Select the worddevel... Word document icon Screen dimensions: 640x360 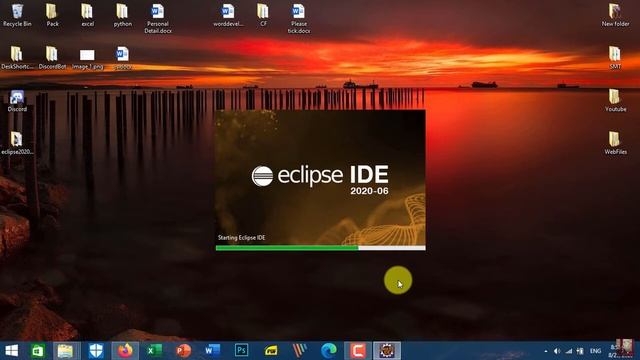pos(228,15)
